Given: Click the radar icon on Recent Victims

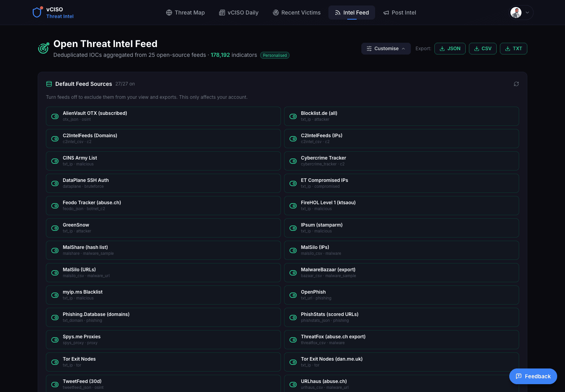Looking at the screenshot, I should click(276, 13).
